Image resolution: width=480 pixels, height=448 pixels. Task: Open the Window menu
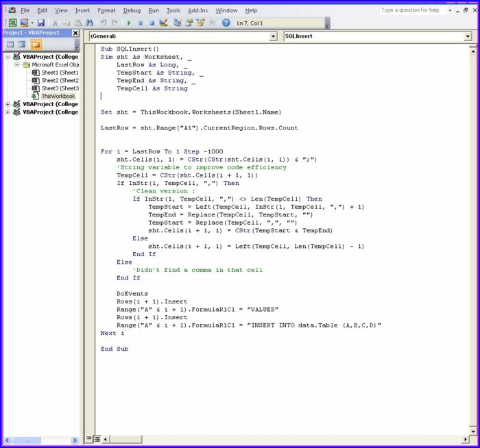coord(226,10)
